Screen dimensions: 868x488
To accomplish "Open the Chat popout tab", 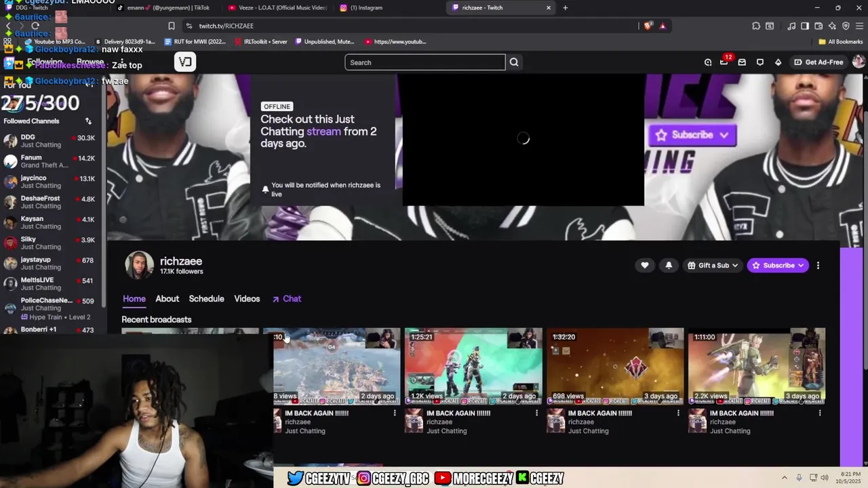I will [x=287, y=299].
